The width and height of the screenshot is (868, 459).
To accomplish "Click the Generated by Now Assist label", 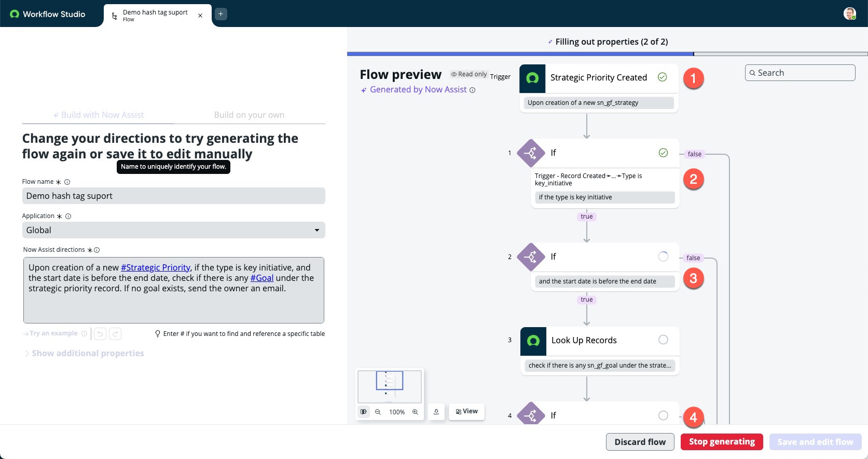I will [x=418, y=89].
